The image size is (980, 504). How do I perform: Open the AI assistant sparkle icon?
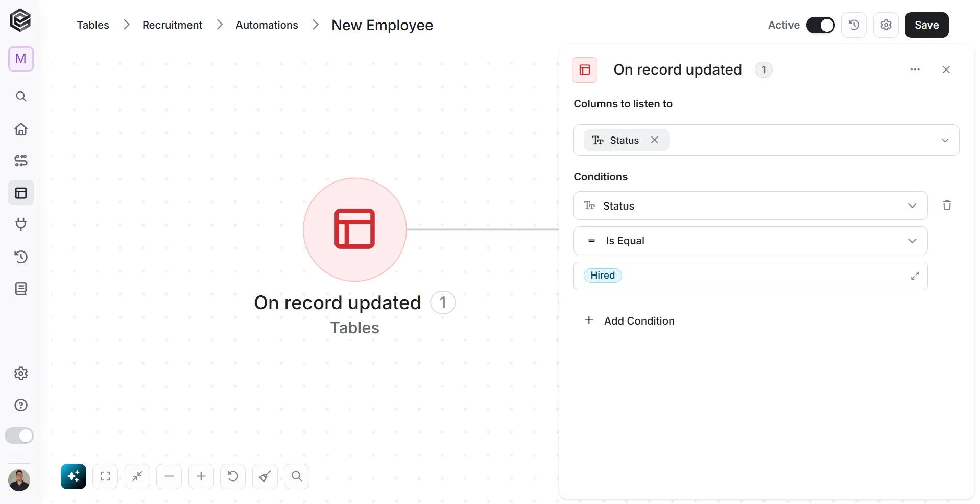pyautogui.click(x=74, y=476)
